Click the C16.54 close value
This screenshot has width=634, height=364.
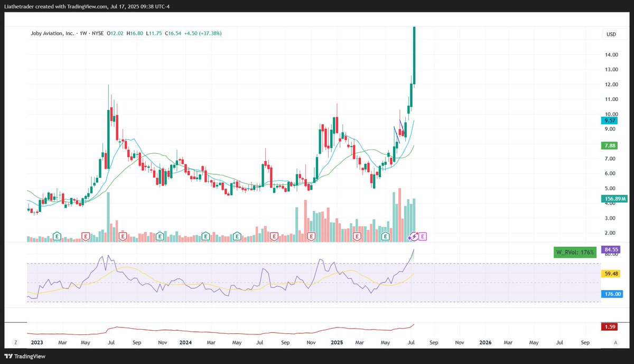173,33
